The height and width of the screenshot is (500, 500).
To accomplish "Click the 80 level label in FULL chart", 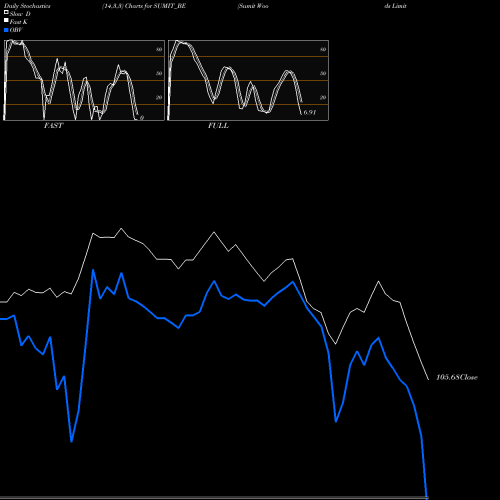I will (323, 49).
